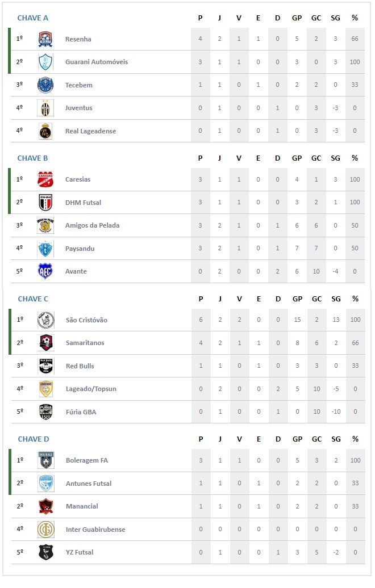Select the Amigos da Pelada team name
The height and width of the screenshot is (588, 375).
point(93,225)
